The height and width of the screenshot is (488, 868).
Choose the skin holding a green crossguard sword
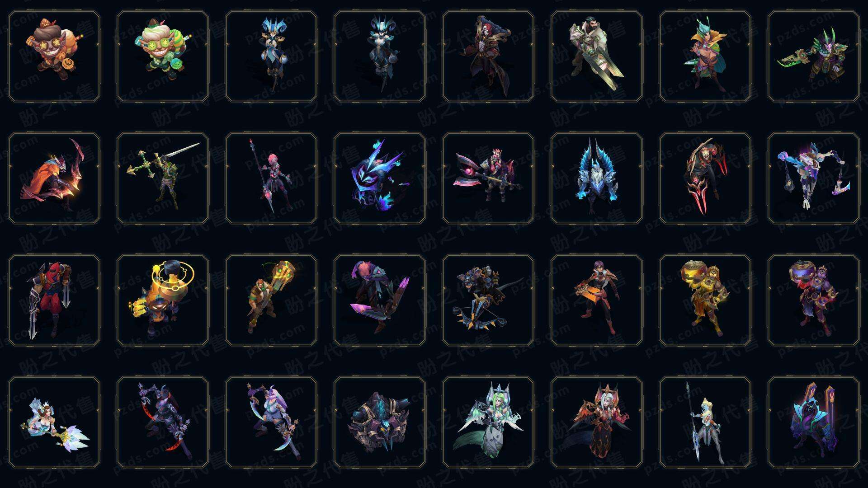pyautogui.click(x=163, y=178)
